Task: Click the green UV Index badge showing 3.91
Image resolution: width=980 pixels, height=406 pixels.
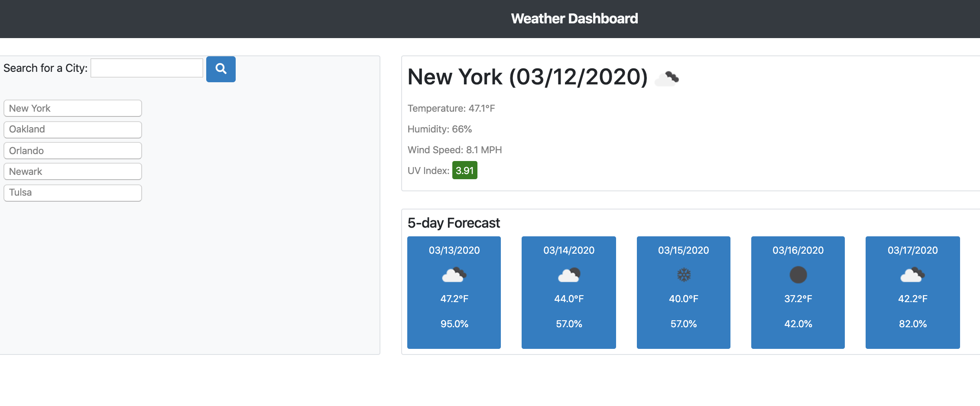Action: click(x=464, y=170)
